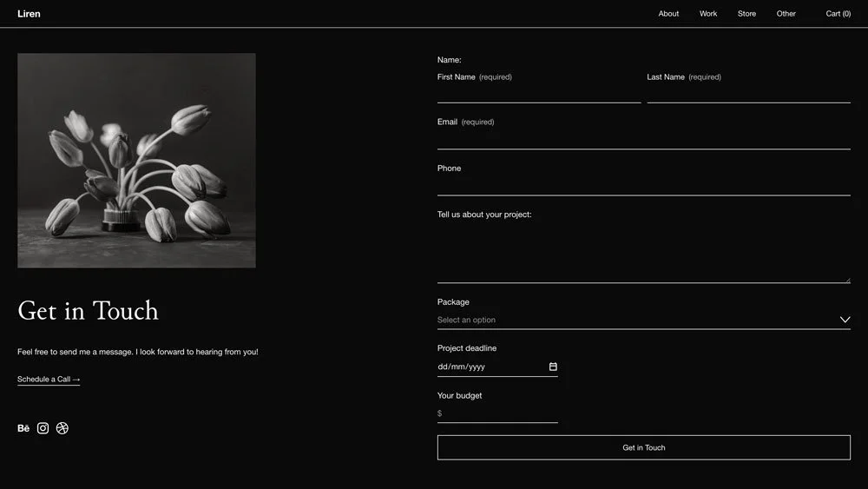The image size is (868, 489).
Task: Click the Get in Touch heading
Action: pos(88,311)
